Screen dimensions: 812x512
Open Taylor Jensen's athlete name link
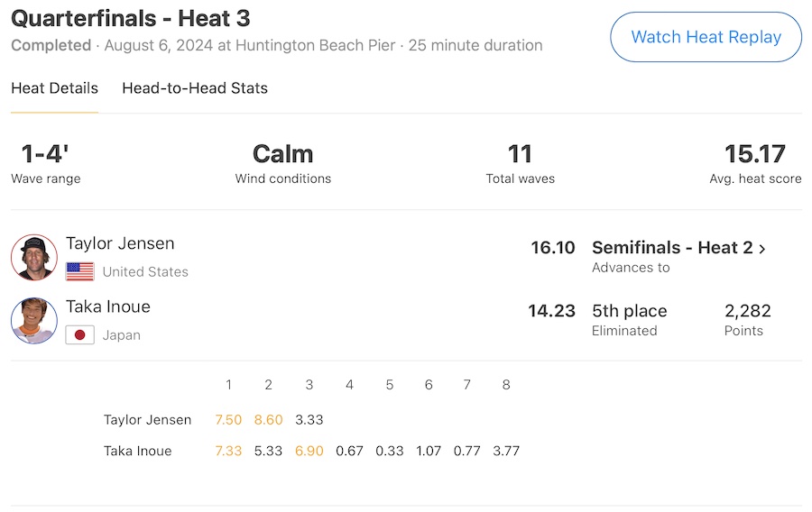click(x=120, y=243)
